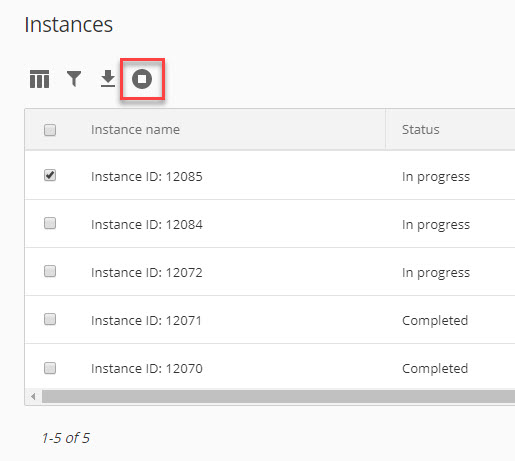Toggle the select-all header checkbox
515x461 pixels.
(50, 130)
